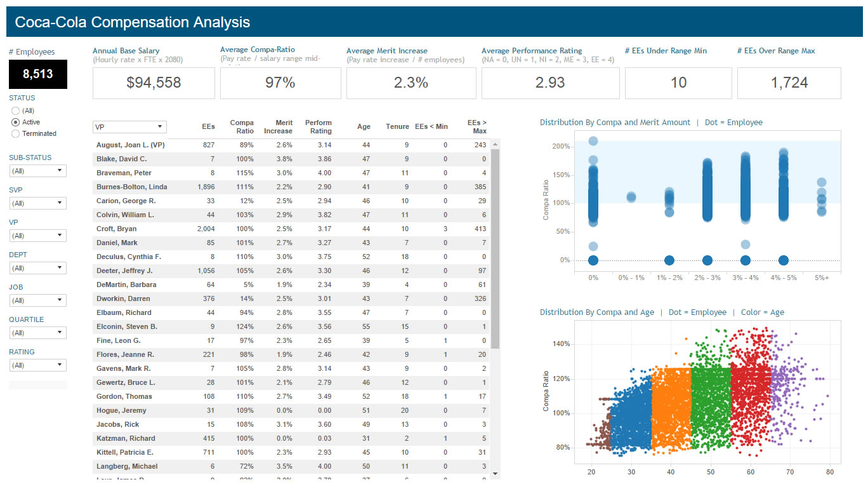Select the Elbaum, Richard row
This screenshot has width=868, height=489.
[292, 312]
